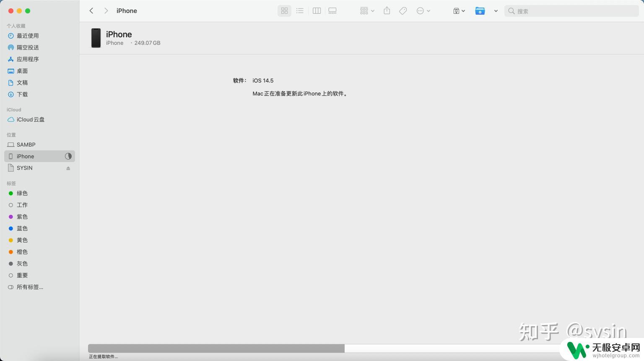
Task: Click the 个人收藏 section header
Action: pos(16,26)
